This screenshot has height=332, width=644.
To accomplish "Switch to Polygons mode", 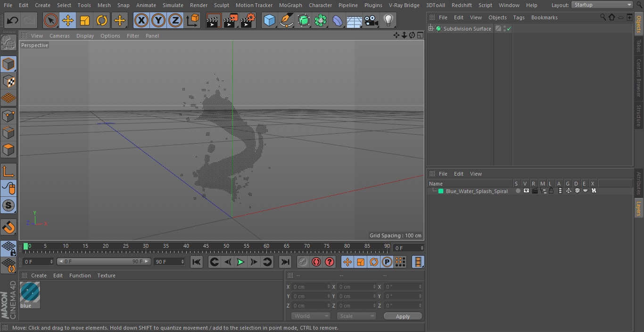I will (8, 150).
